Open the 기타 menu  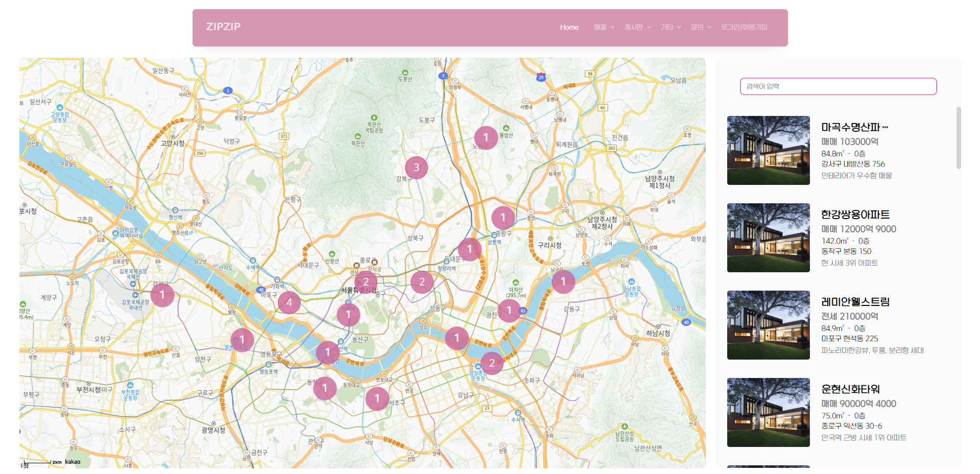tap(667, 27)
